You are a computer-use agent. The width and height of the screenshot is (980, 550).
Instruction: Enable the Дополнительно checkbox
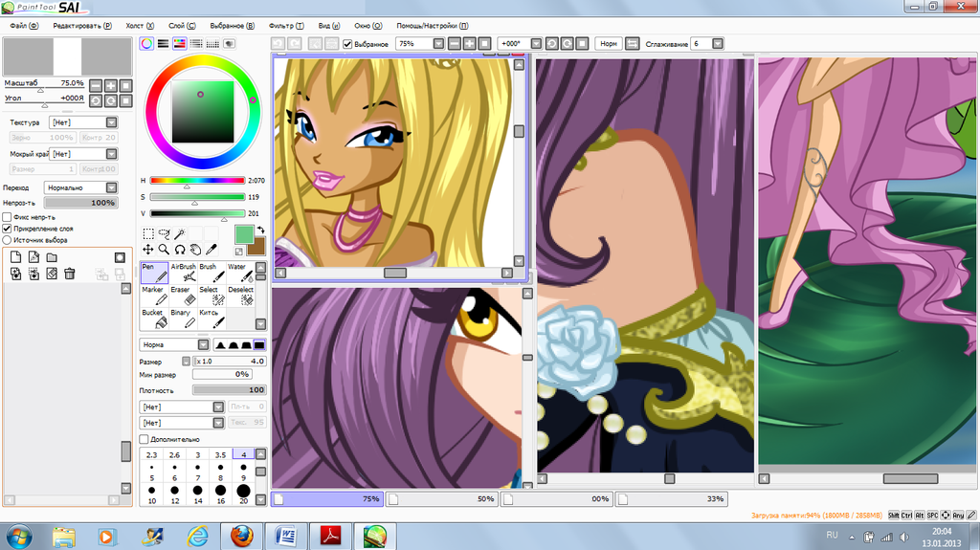(x=144, y=439)
